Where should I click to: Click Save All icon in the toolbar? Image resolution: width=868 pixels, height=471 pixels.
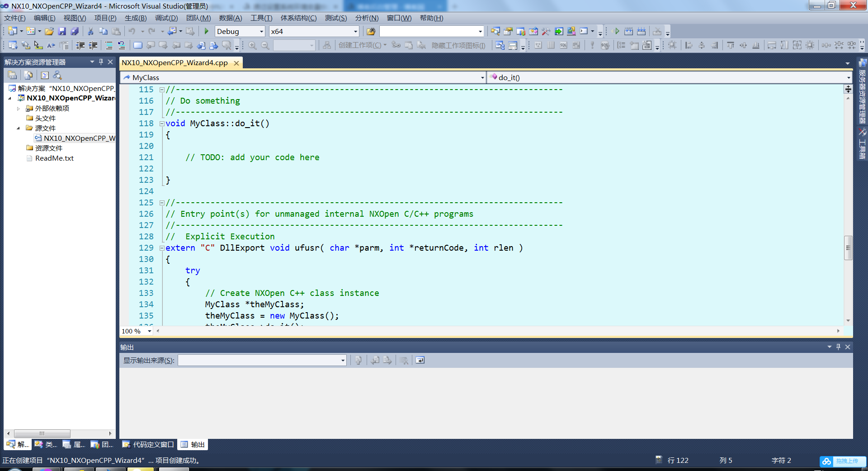[75, 31]
